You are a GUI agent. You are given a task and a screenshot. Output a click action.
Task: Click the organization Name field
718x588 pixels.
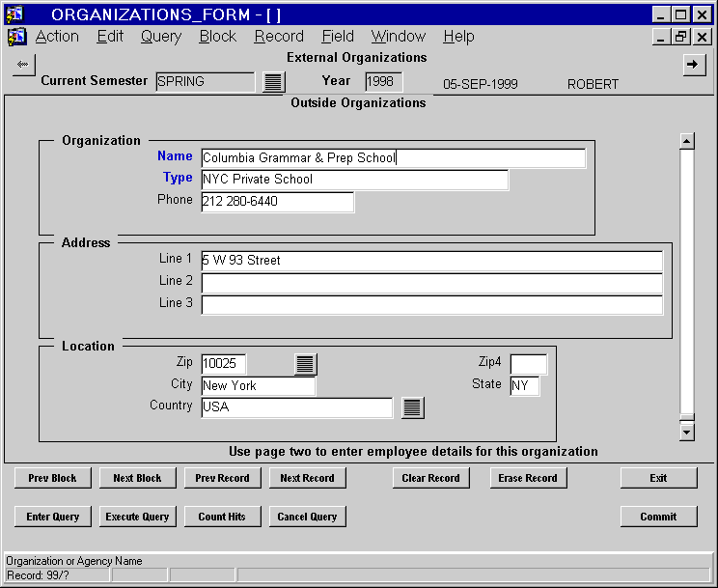tap(394, 158)
